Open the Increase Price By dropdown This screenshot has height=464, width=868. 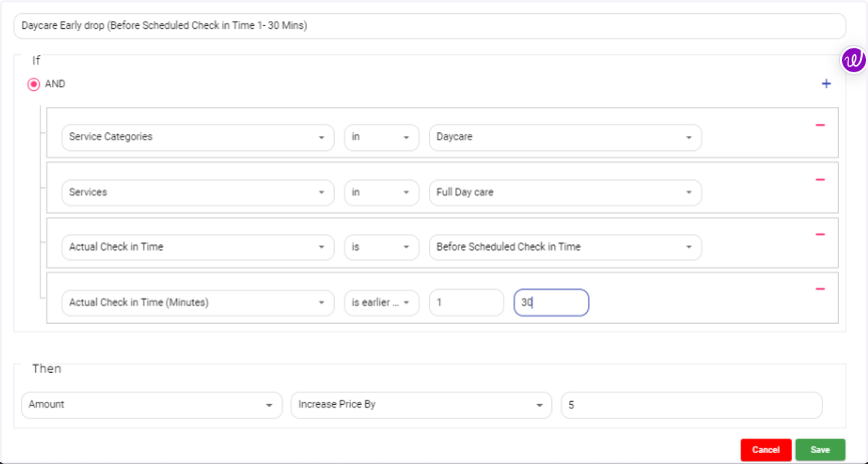421,405
